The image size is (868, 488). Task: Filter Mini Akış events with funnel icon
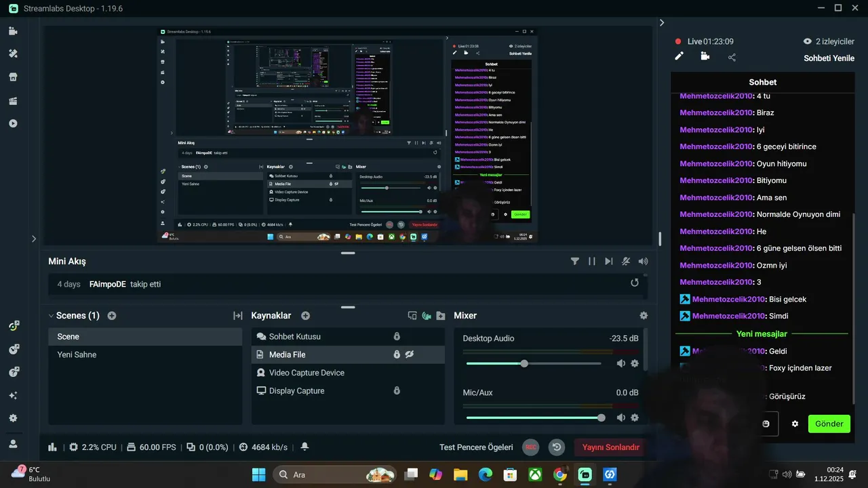tap(575, 261)
